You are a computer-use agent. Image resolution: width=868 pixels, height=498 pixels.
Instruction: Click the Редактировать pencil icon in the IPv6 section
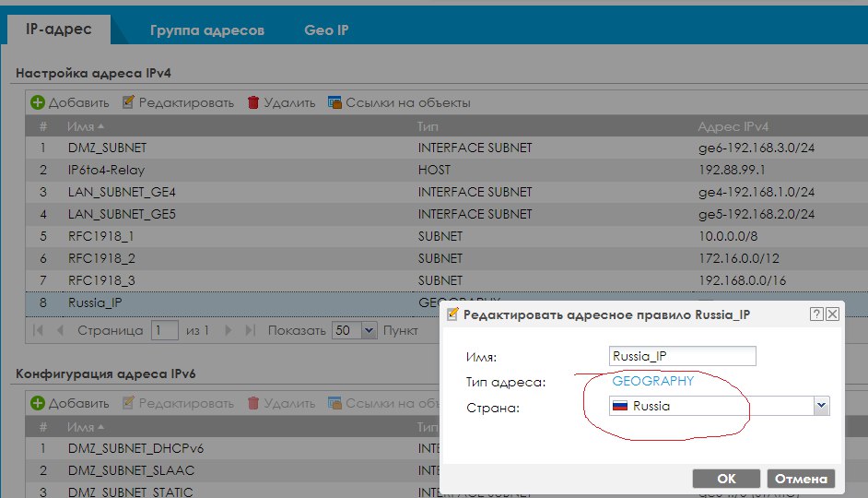[x=128, y=403]
